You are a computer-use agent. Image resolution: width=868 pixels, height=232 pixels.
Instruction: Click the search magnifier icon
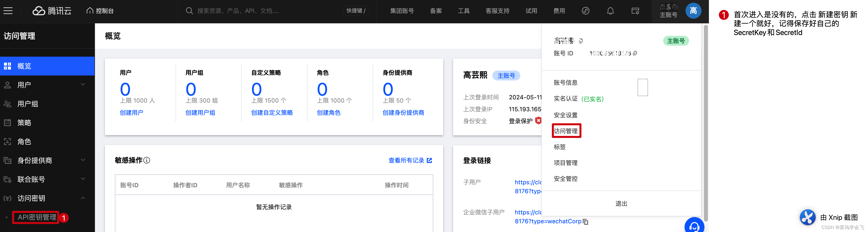(x=189, y=10)
